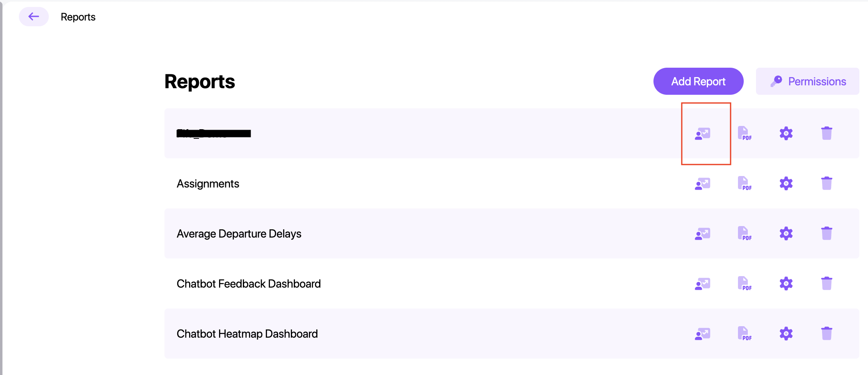Select the Chatbot Heatmap Dashboard row
The width and height of the screenshot is (868, 375).
[x=247, y=334]
